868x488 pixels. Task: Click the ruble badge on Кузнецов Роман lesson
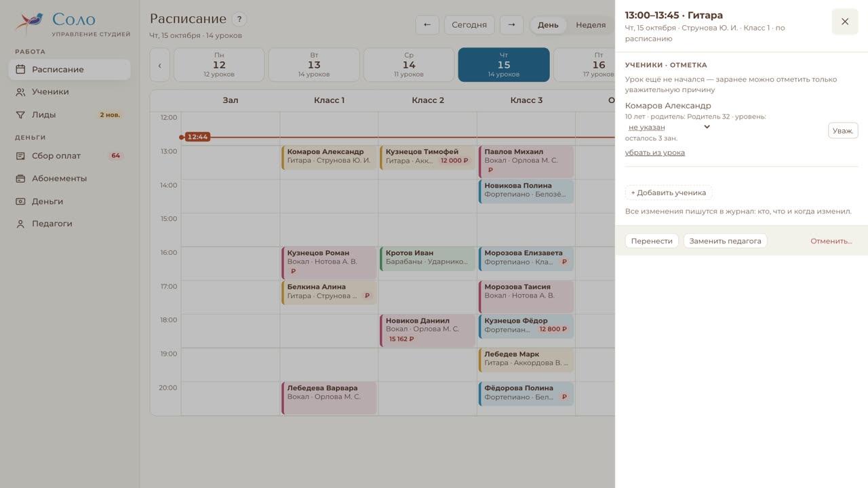click(x=293, y=271)
